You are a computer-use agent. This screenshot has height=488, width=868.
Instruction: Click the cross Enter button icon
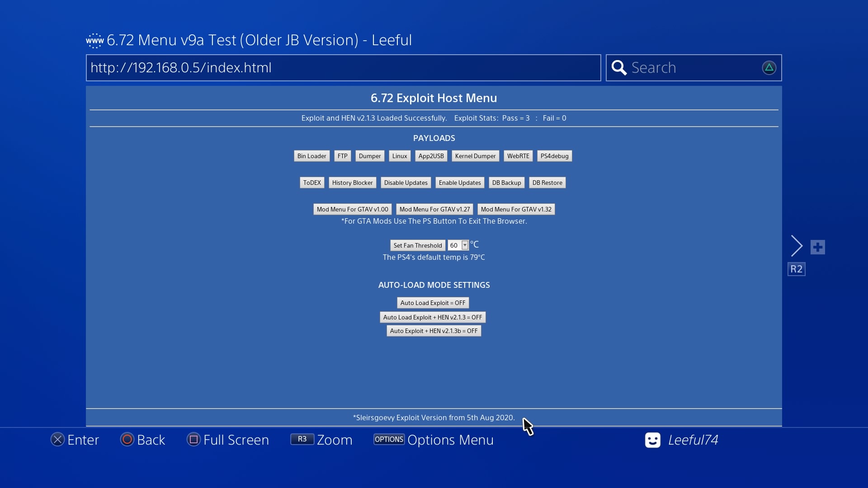[x=57, y=440]
